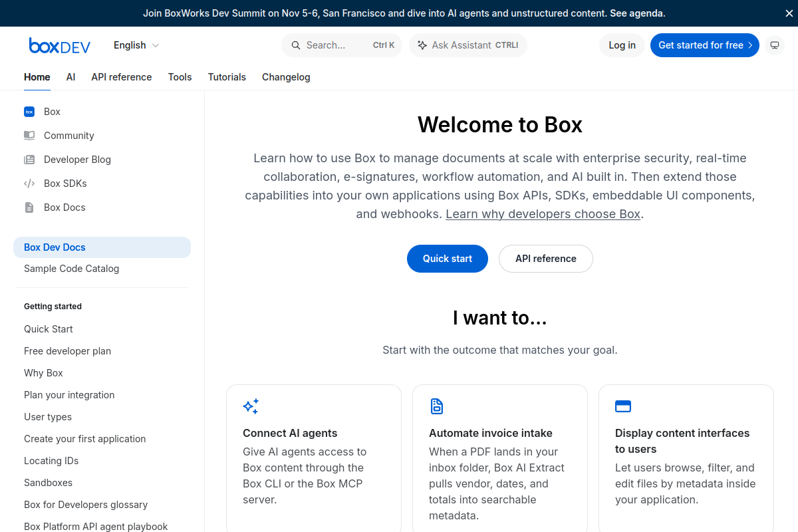This screenshot has height=532, width=798.
Task: Open the Why Box page
Action: 43,373
